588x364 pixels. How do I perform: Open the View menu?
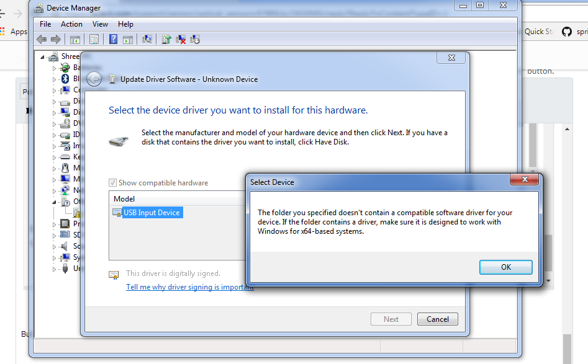click(x=100, y=24)
